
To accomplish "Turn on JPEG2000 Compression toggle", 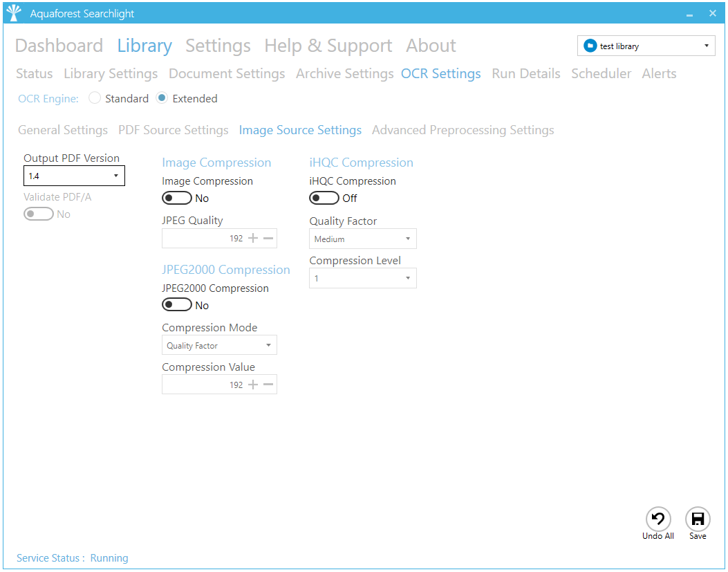I will (176, 305).
